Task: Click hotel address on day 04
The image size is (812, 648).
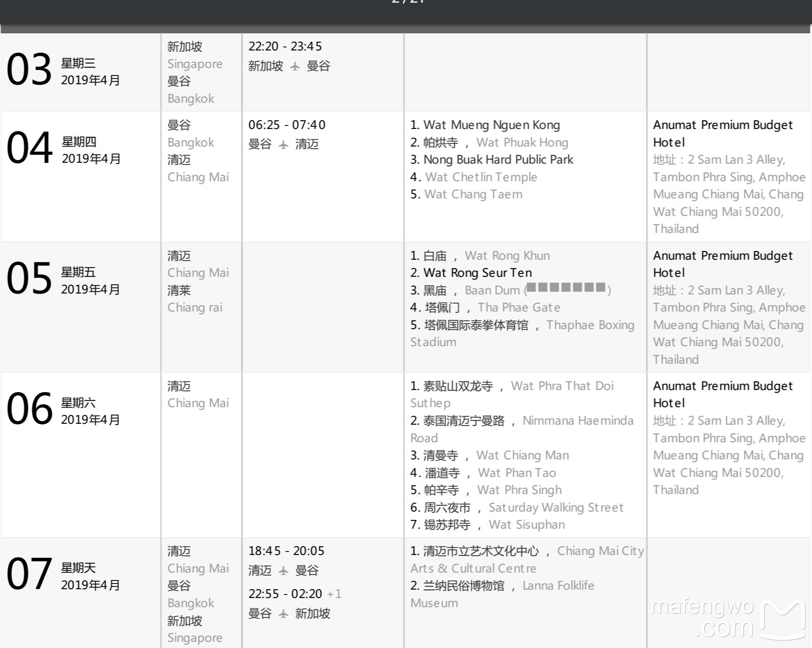Action: tap(729, 194)
